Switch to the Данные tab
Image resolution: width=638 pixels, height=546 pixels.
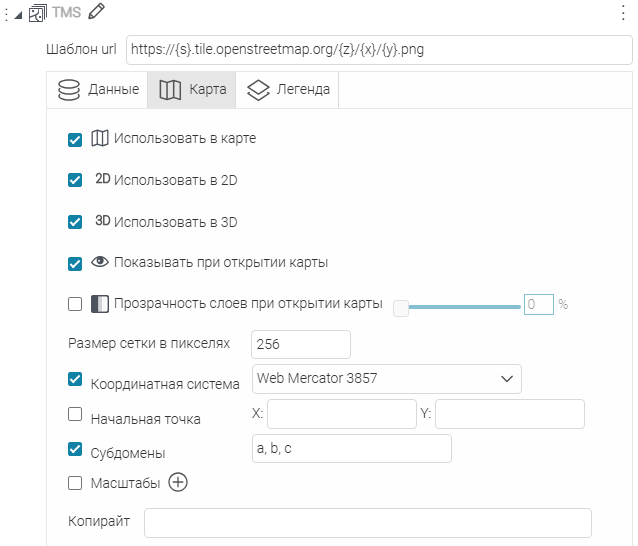click(98, 89)
